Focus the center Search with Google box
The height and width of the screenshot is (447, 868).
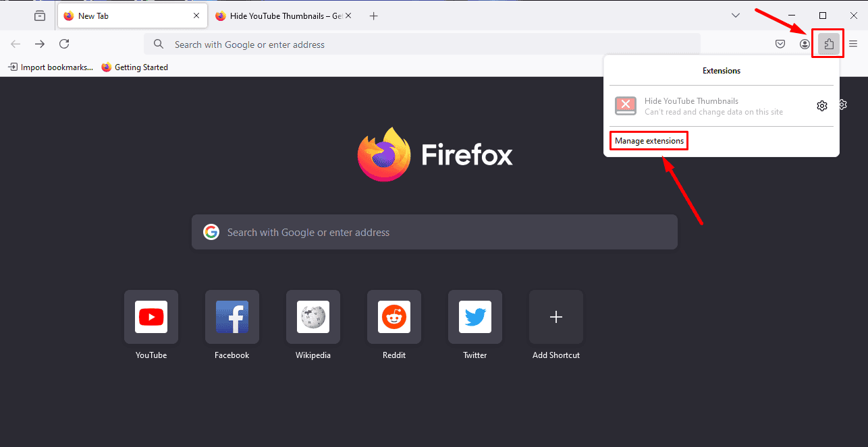[x=435, y=232]
